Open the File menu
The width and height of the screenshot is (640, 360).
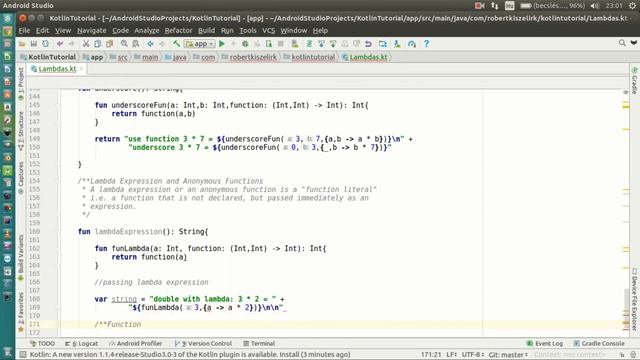coord(24,31)
